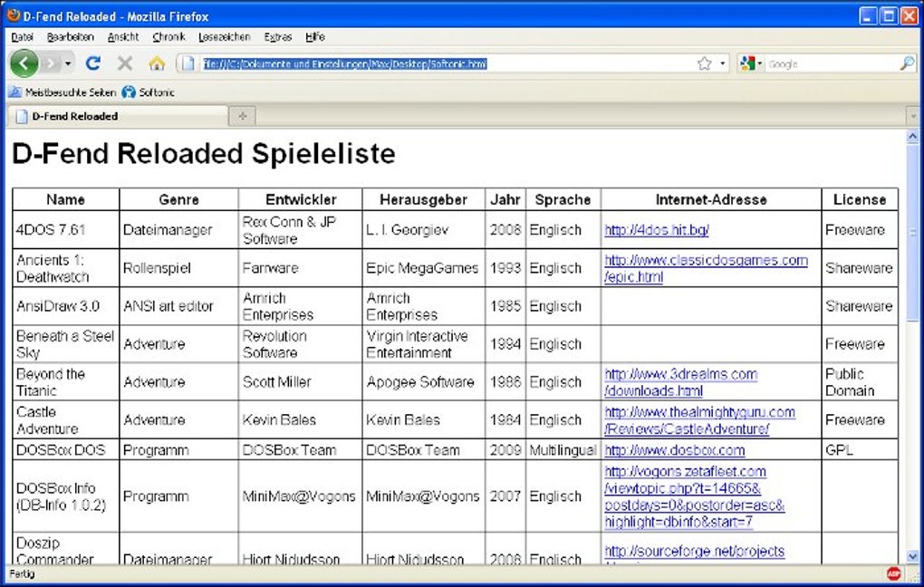Click the Firefox icon in title bar
Screen dimensions: 924x587
coord(13,15)
